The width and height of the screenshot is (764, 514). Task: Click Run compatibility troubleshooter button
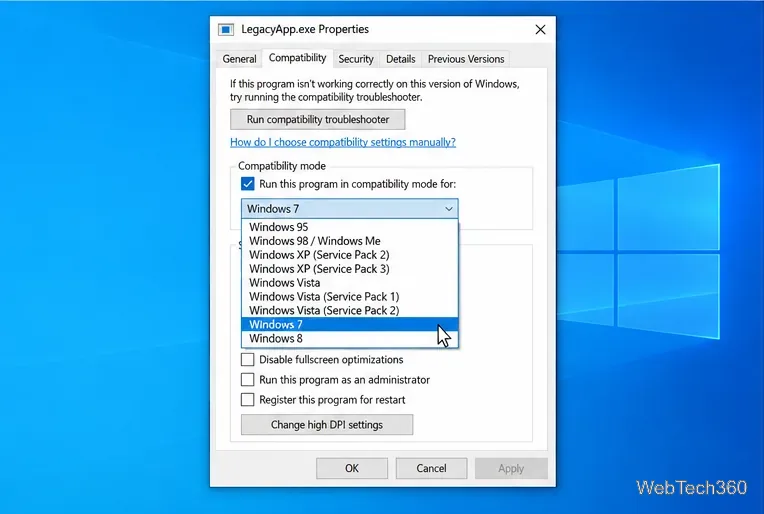pos(318,119)
